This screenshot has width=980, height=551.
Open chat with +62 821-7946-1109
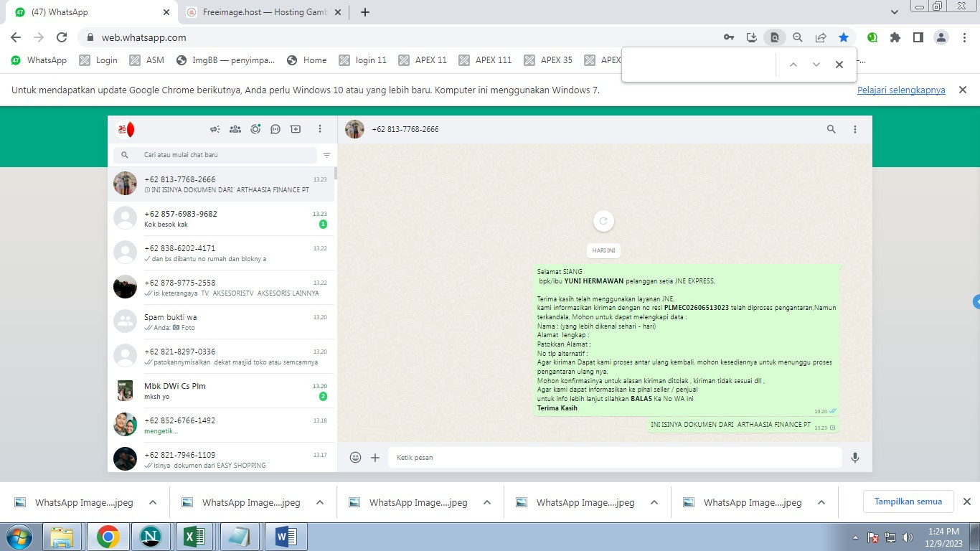click(x=221, y=458)
